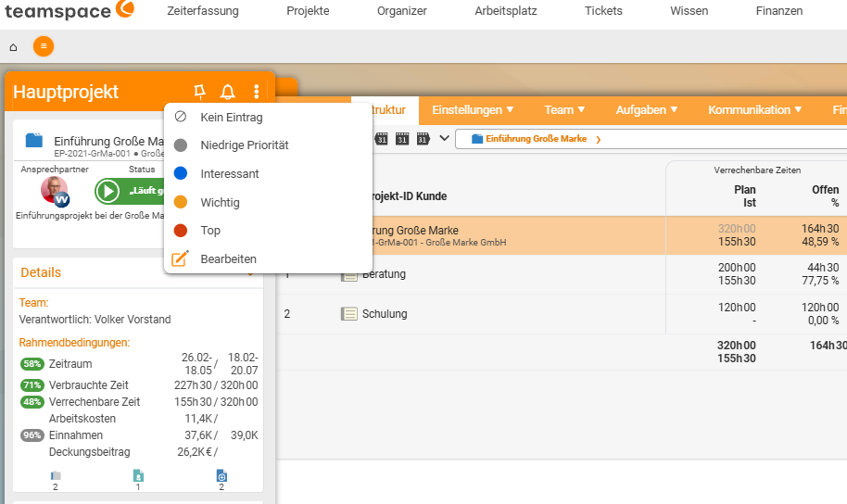
Task: Click the list icon next to Beratung
Action: pos(349,276)
